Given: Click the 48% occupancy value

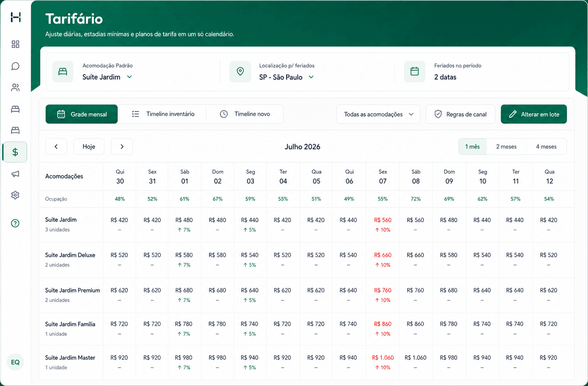Looking at the screenshot, I should pyautogui.click(x=120, y=199).
